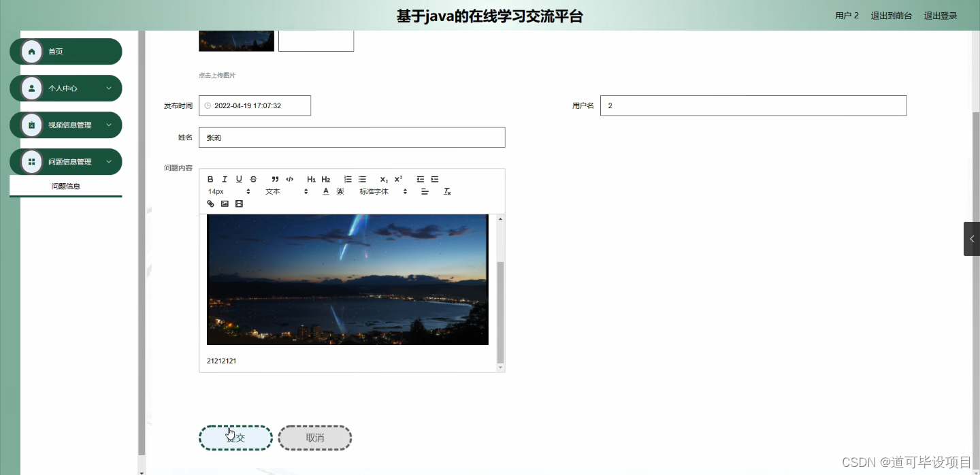Insert a blockquote in the editor
This screenshot has height=475, width=980.
pos(275,179)
